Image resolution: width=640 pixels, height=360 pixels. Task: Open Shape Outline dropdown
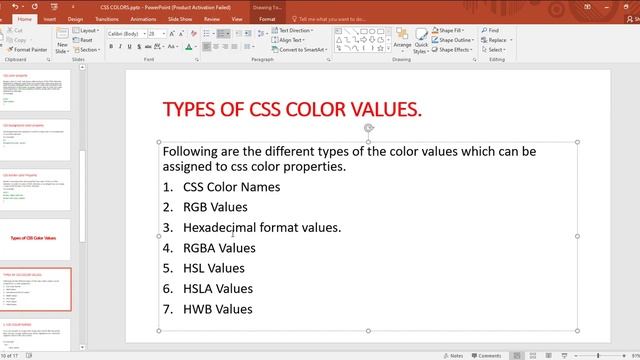tap(453, 40)
